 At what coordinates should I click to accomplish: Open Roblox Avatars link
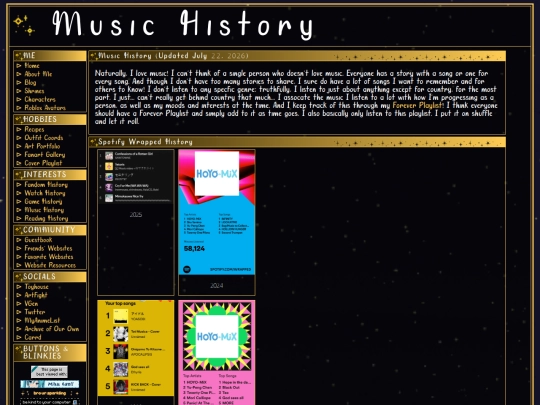(45, 107)
